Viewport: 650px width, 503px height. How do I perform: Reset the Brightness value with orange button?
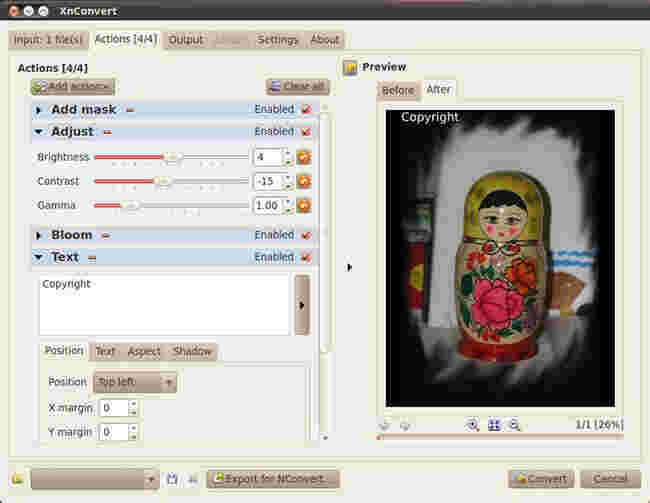tap(304, 158)
